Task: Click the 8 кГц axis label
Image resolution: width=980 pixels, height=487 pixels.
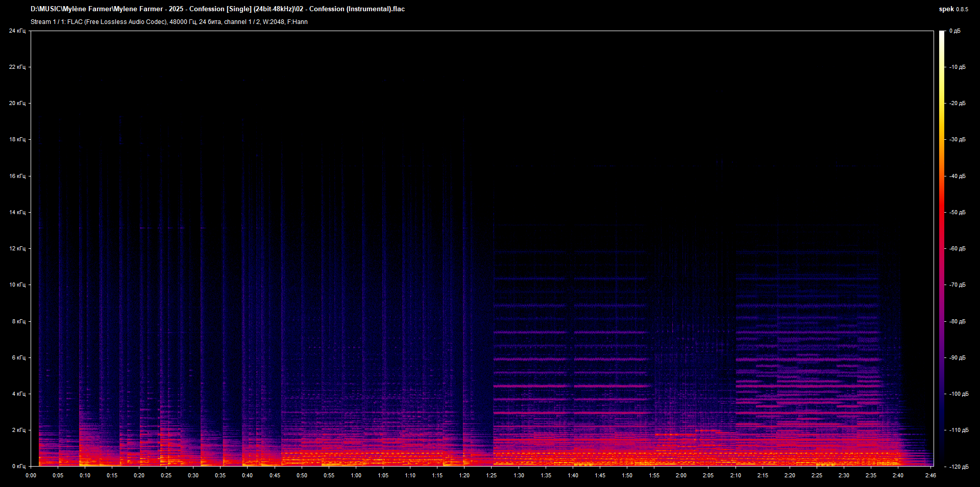Action: click(19, 321)
